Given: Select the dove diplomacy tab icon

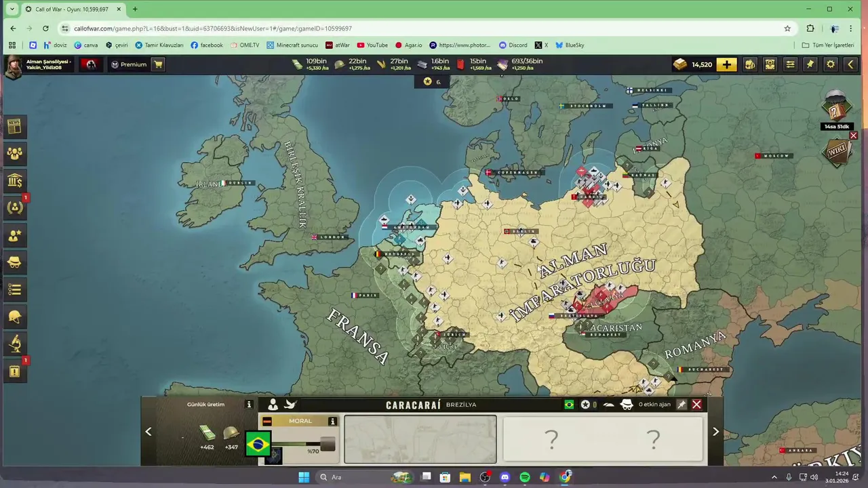Looking at the screenshot, I should [x=290, y=405].
